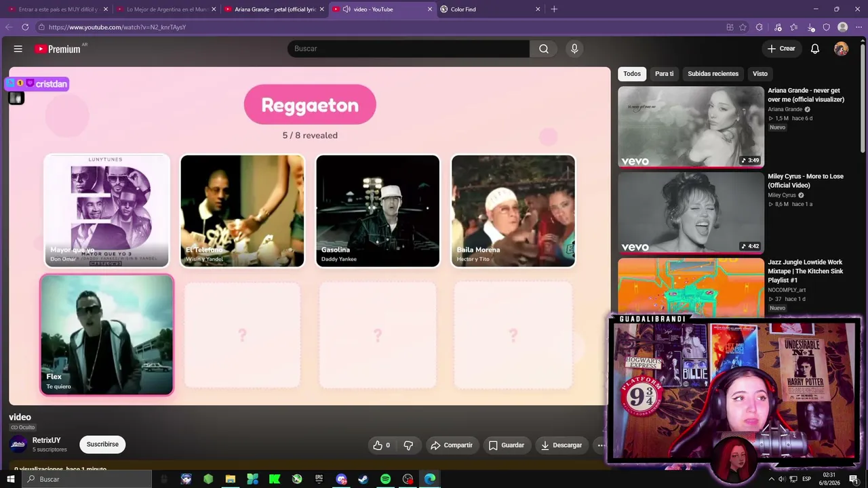868x488 pixels.
Task: Open the RetrixUY channel name link
Action: click(46, 441)
